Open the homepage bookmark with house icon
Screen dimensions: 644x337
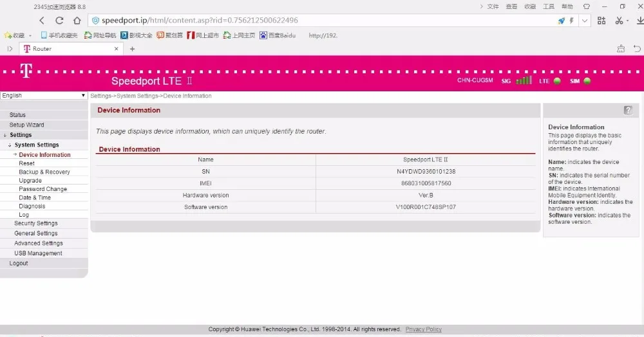click(x=239, y=35)
